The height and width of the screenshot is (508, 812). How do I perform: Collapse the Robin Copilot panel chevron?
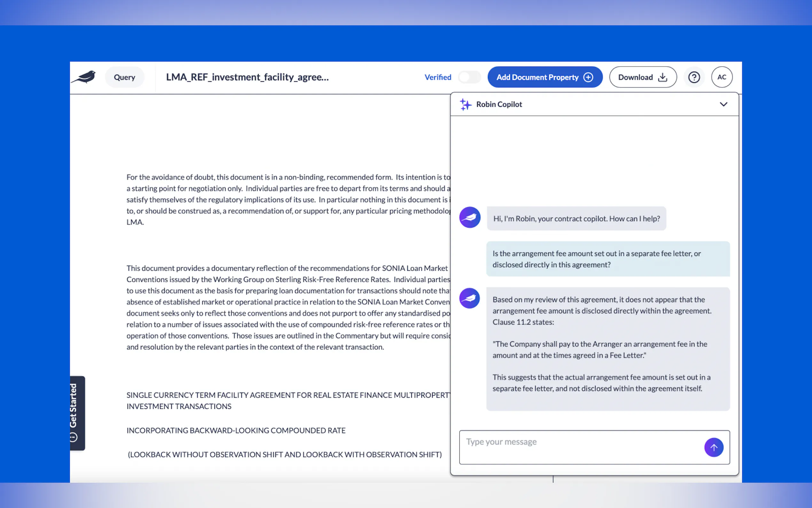[x=723, y=105]
